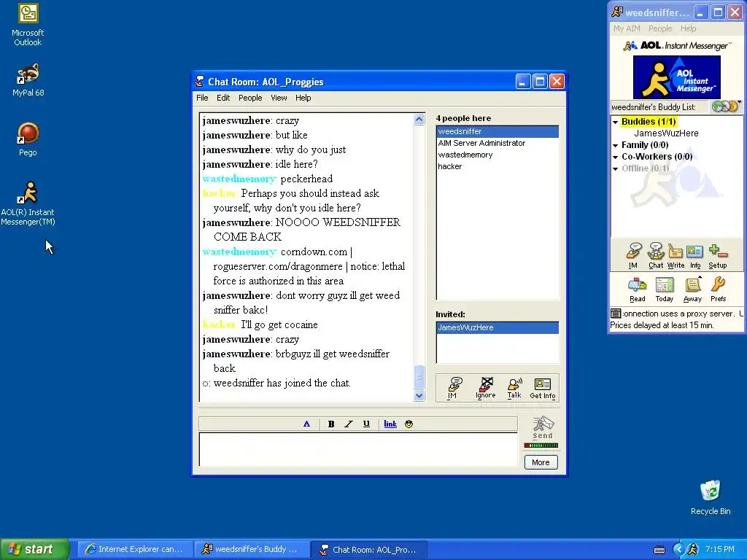This screenshot has width=747, height=560.
Task: Expand hidden system tray icons arrow
Action: click(678, 549)
